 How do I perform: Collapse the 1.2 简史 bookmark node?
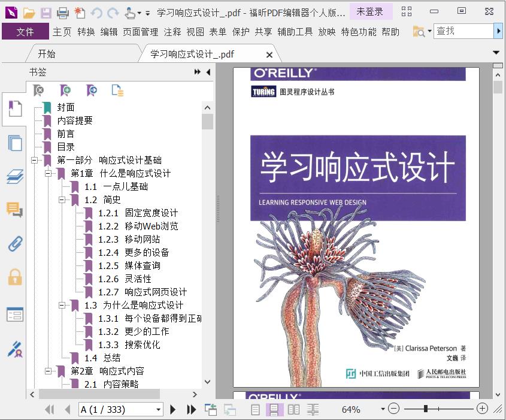pos(62,200)
